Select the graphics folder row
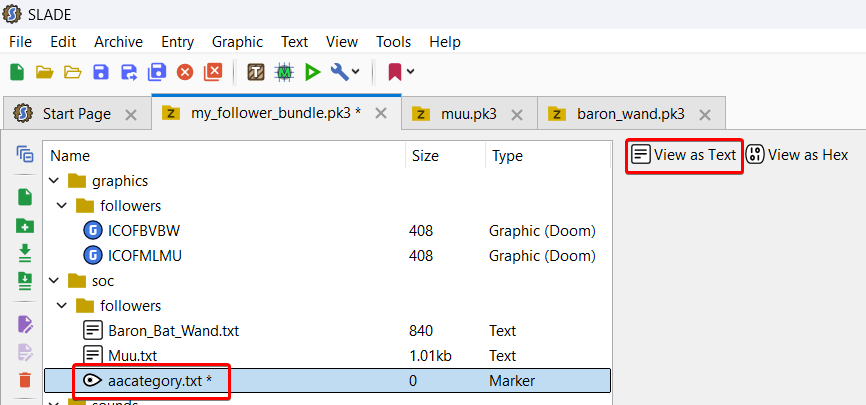 [327, 181]
